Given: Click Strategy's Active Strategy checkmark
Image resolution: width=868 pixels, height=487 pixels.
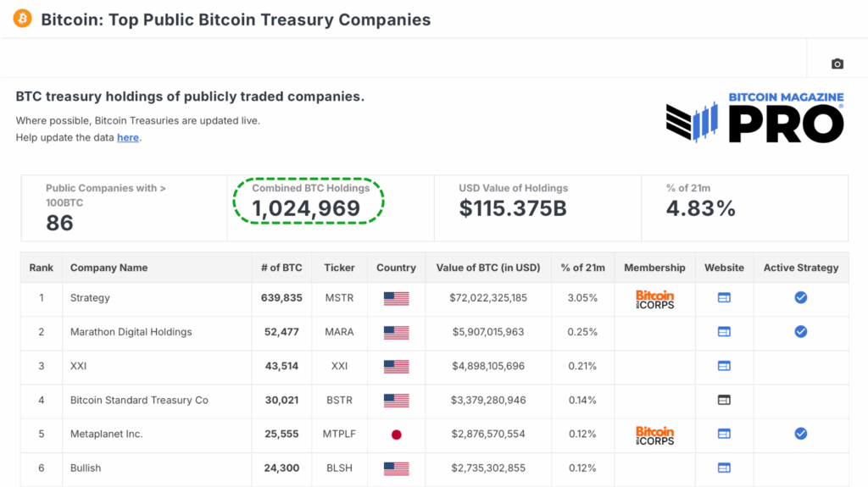Looking at the screenshot, I should tap(800, 298).
